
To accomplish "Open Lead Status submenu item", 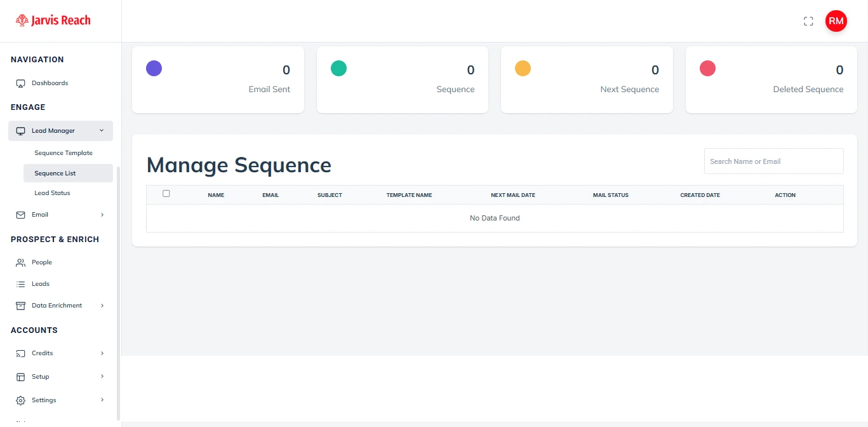I will [52, 193].
